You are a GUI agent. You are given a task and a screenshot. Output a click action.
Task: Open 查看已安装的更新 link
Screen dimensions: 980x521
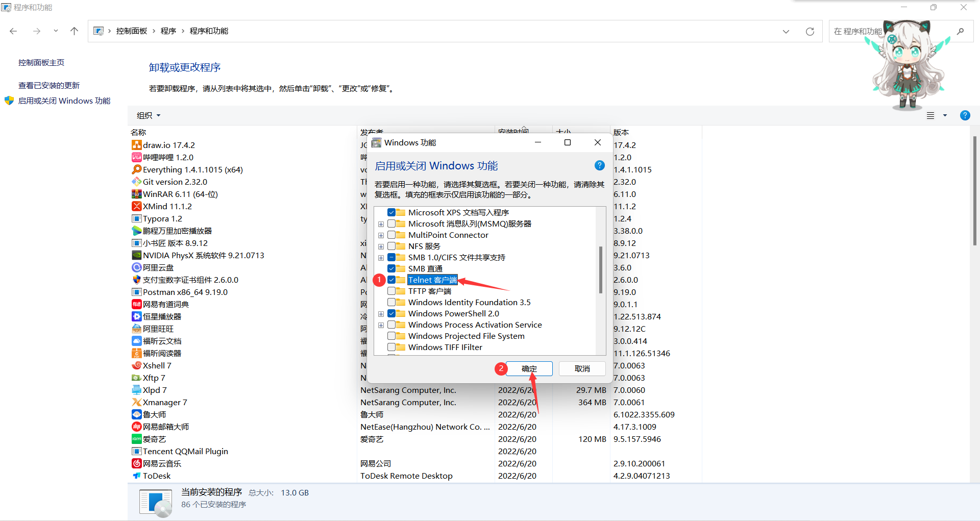click(x=49, y=85)
